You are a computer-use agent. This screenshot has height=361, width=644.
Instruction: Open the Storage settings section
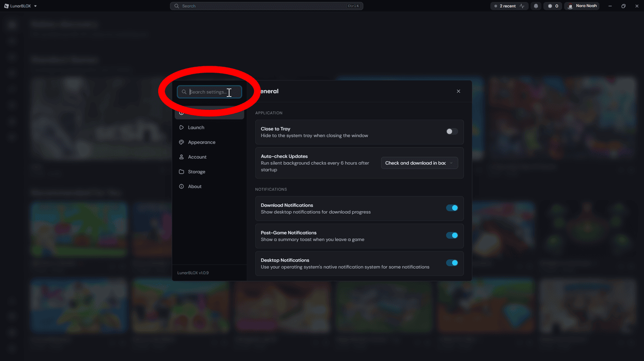pyautogui.click(x=209, y=172)
